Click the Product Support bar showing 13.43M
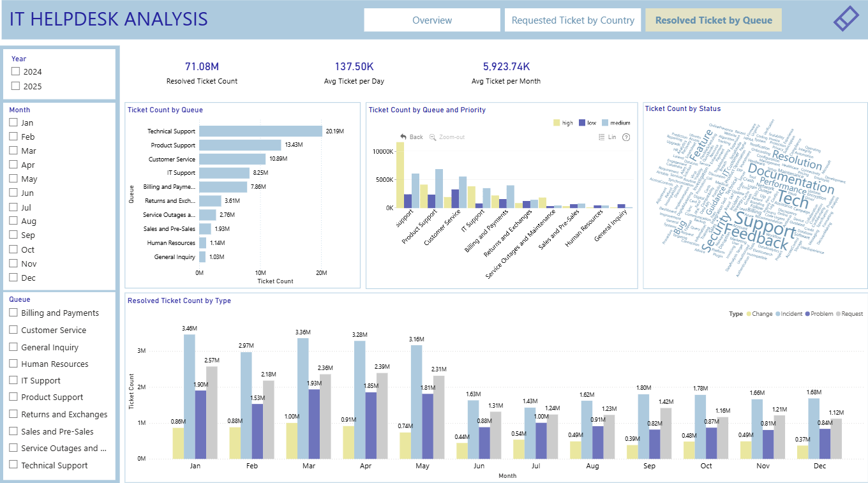 pyautogui.click(x=240, y=145)
